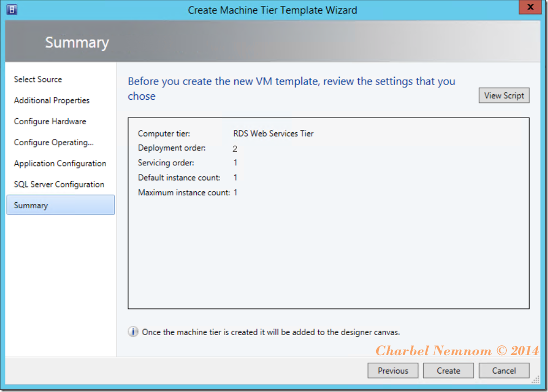Select the Summary step in sidebar
Image resolution: width=548 pixels, height=392 pixels.
[61, 205]
